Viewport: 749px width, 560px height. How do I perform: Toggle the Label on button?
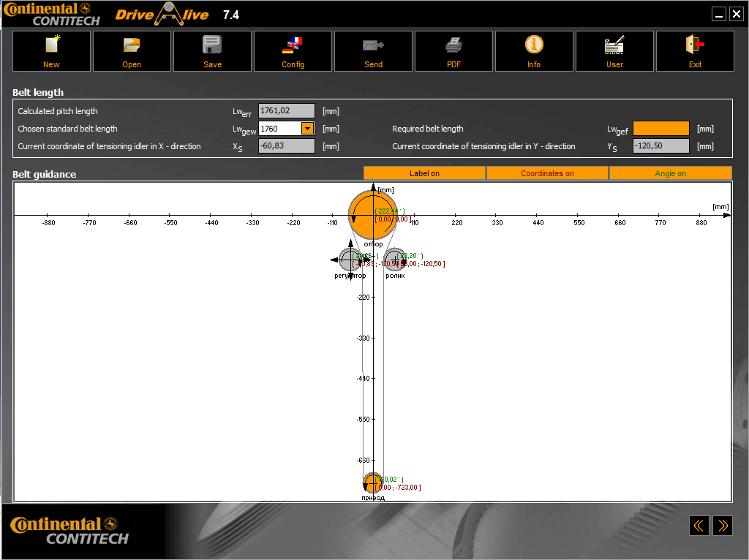(424, 173)
